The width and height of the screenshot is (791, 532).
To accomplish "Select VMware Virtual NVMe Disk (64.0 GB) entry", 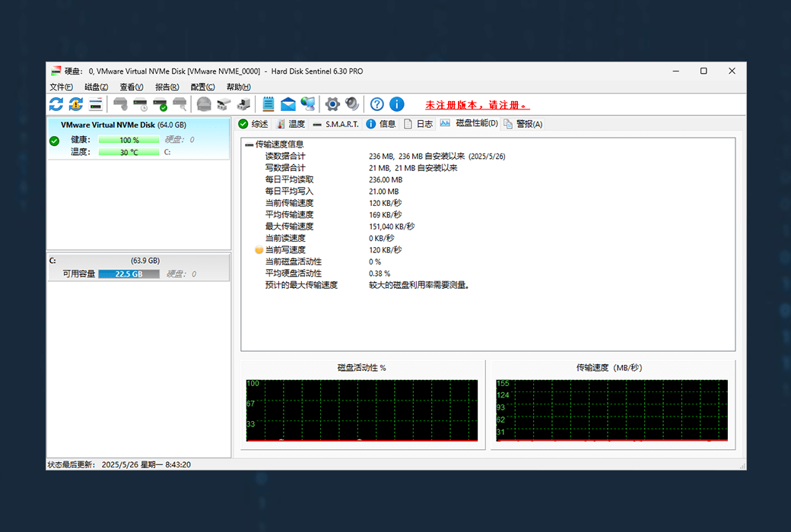I will click(138, 138).
